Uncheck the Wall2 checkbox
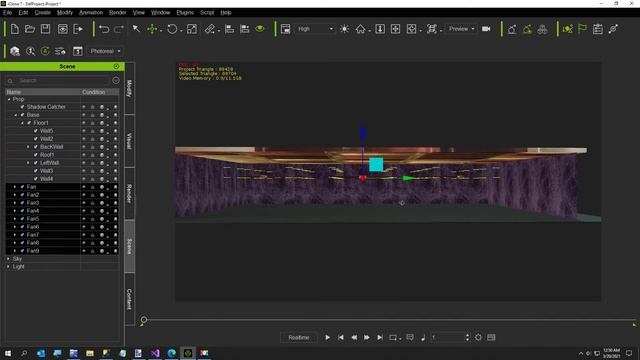 pyautogui.click(x=36, y=139)
